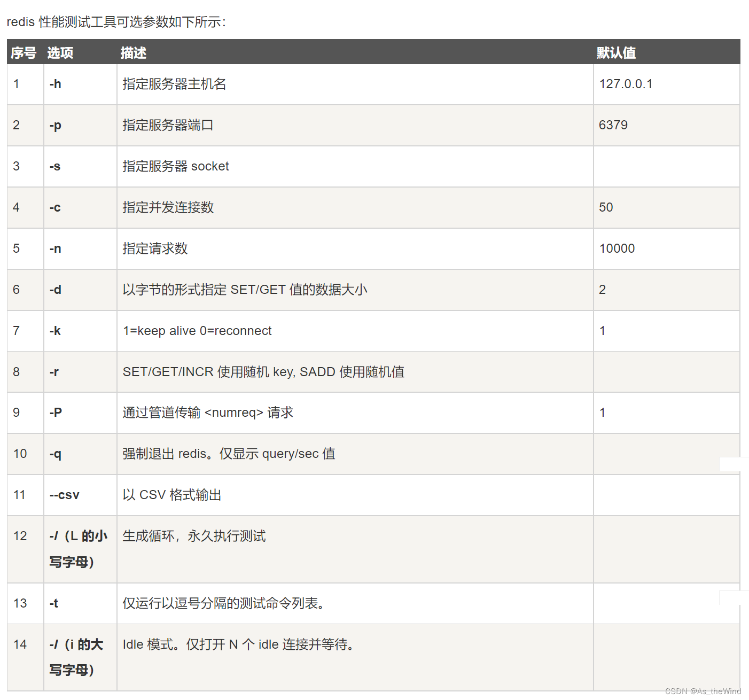Click row number 11 in the 序号 column
This screenshot has height=700, width=749.
tap(20, 495)
